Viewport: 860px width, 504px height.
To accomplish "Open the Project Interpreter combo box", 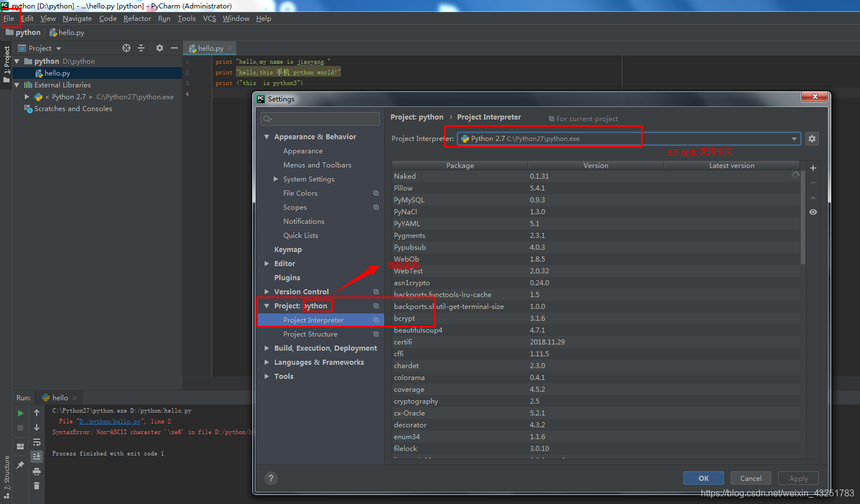I will [x=629, y=139].
